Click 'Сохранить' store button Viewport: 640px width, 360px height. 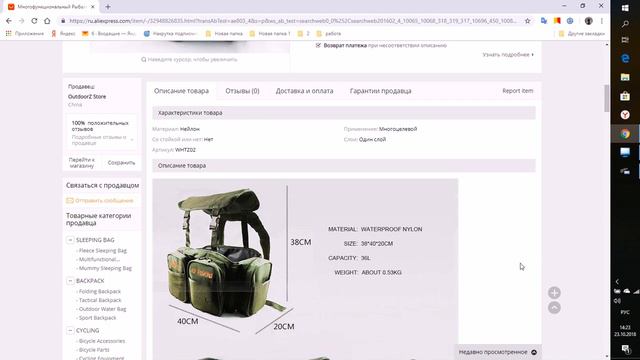pos(121,162)
